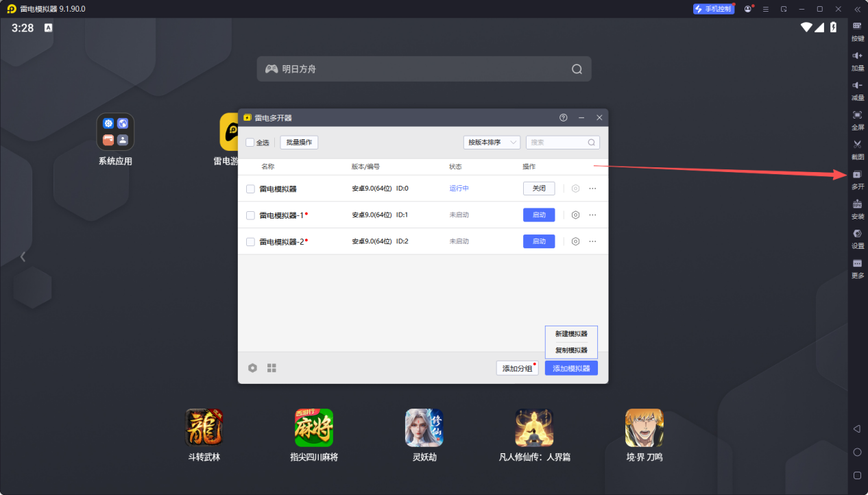Image resolution: width=868 pixels, height=495 pixels.
Task: Collapse the right sidebar with double-chevron icon
Action: click(857, 9)
